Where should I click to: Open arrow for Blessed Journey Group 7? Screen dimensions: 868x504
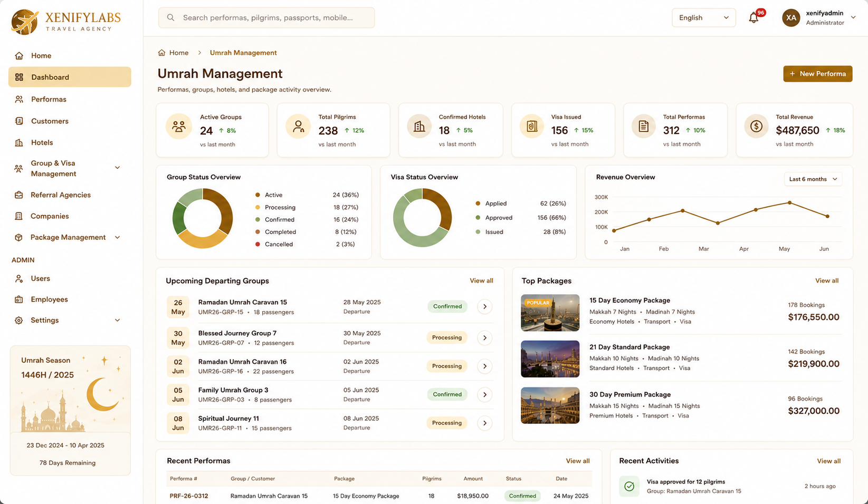click(x=484, y=337)
